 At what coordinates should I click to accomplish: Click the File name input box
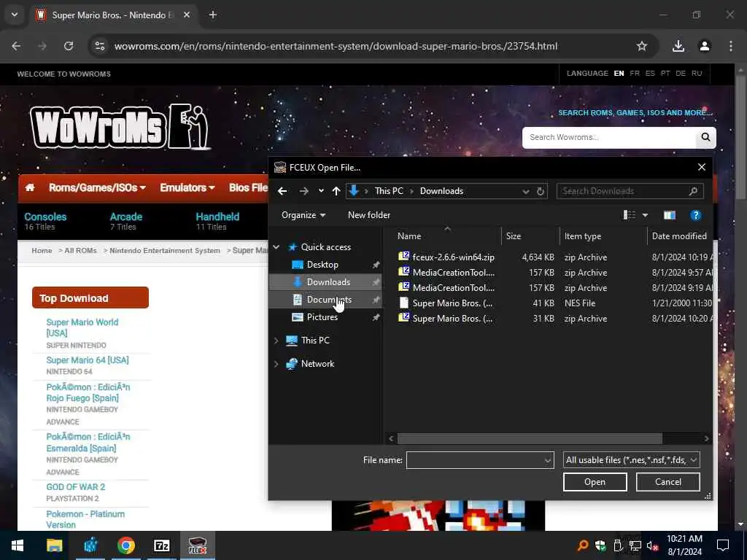pos(480,460)
